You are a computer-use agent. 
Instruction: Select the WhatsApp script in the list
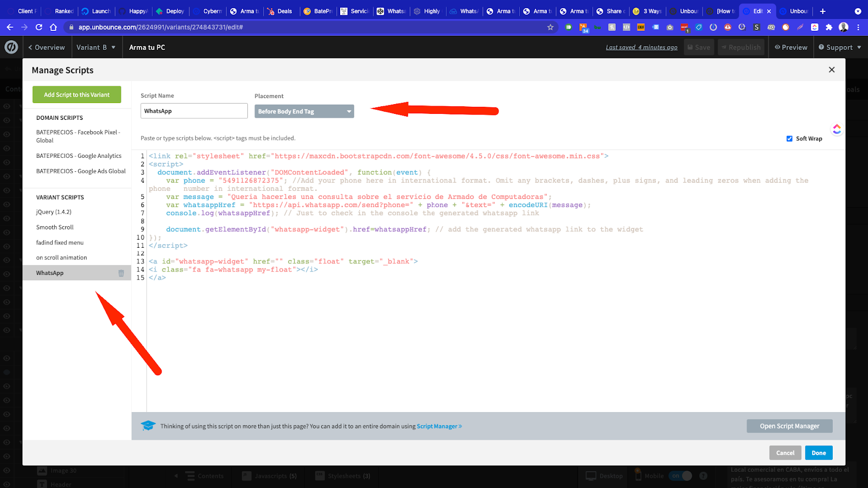(77, 273)
